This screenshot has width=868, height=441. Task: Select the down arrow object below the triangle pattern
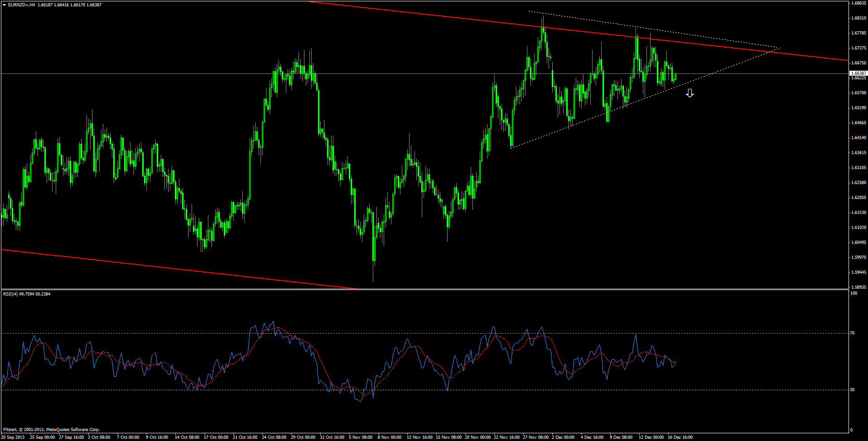(690, 93)
